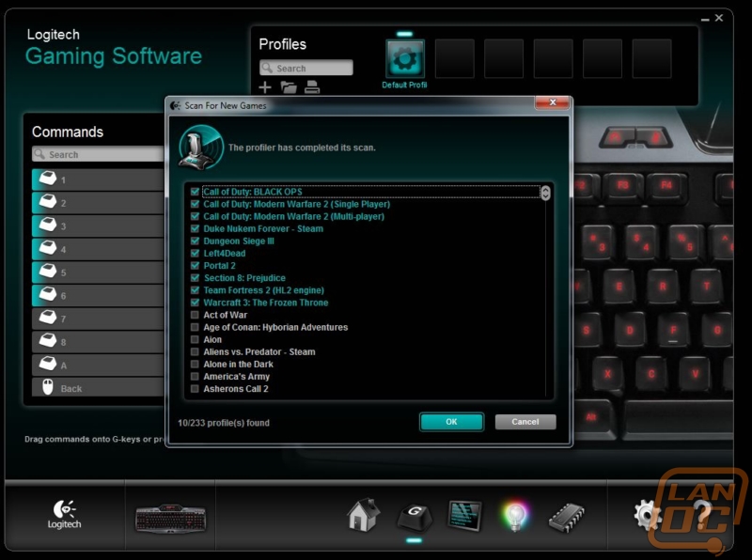Uncheck Modern Warfare 2 (Multi-player)
Screen dimensions: 752x560
tap(195, 216)
